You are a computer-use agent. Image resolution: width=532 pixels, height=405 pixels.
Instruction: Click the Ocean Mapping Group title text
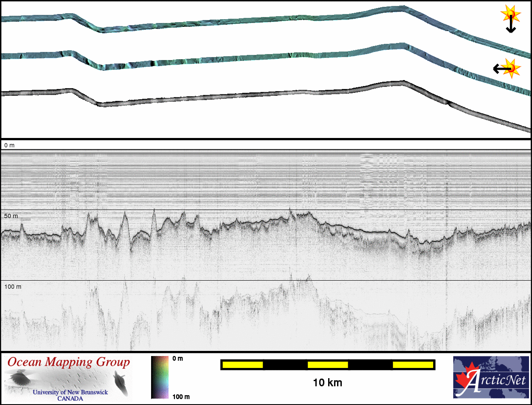click(69, 362)
